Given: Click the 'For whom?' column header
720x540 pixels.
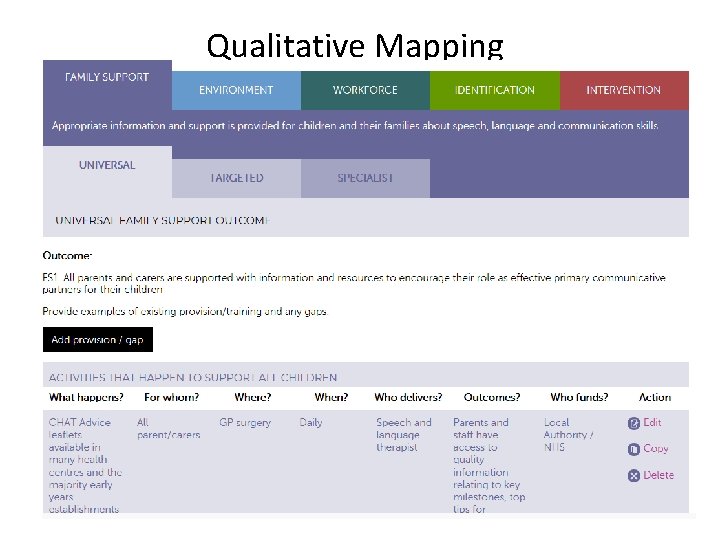Looking at the screenshot, I should click(172, 398).
